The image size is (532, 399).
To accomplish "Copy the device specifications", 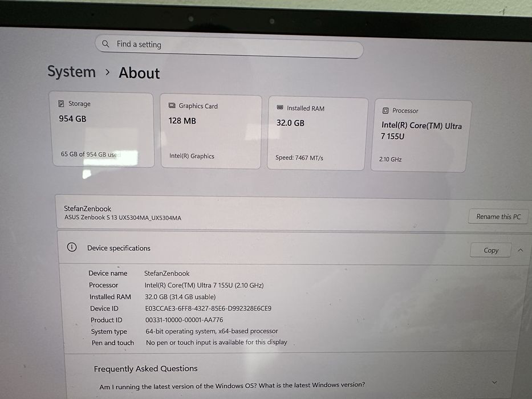I will click(x=490, y=250).
